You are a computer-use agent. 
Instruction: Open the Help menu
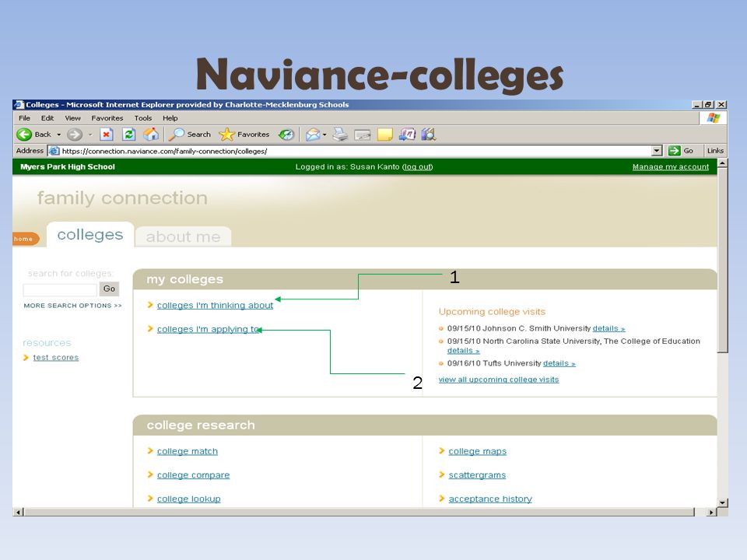coord(170,118)
